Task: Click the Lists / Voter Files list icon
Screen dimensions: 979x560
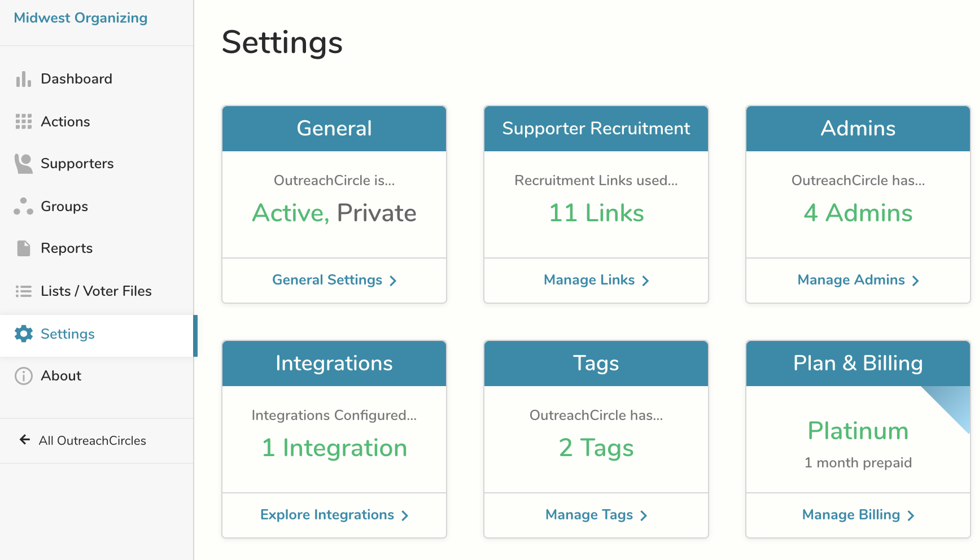Action: pyautogui.click(x=24, y=291)
